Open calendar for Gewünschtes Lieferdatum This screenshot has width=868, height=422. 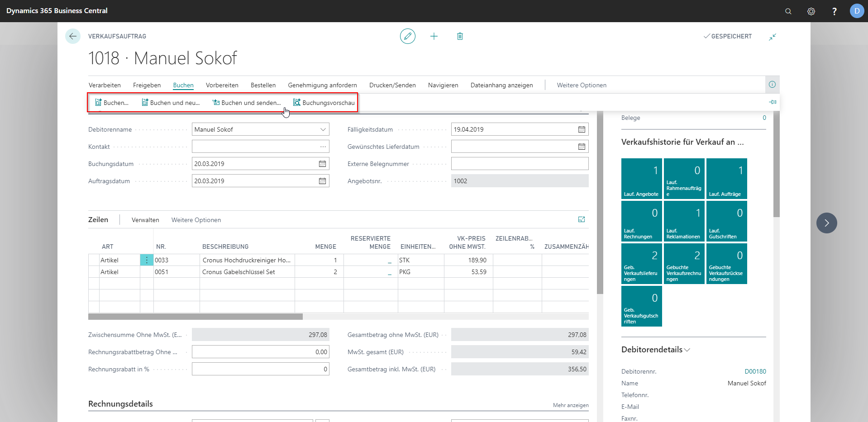tap(582, 147)
